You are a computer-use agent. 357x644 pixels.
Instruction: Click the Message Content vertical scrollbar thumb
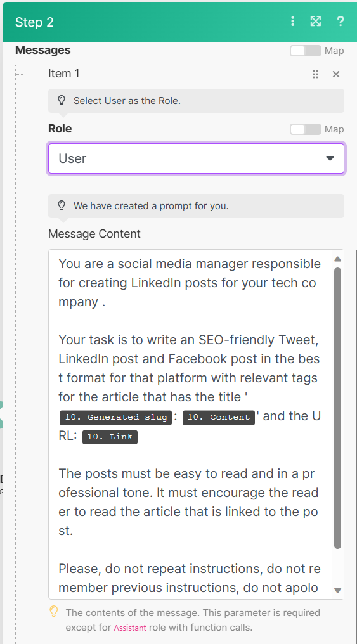click(338, 408)
